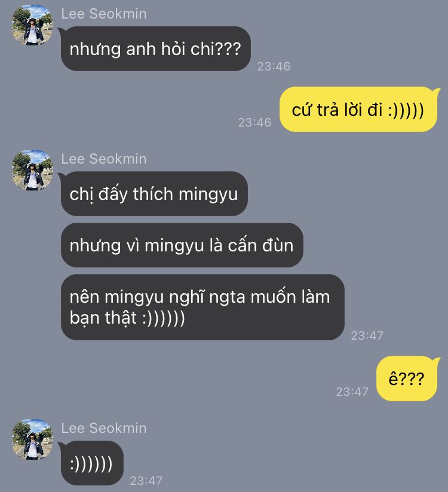Click the 23:47 timestamp after the final smiley bubble

(x=146, y=481)
